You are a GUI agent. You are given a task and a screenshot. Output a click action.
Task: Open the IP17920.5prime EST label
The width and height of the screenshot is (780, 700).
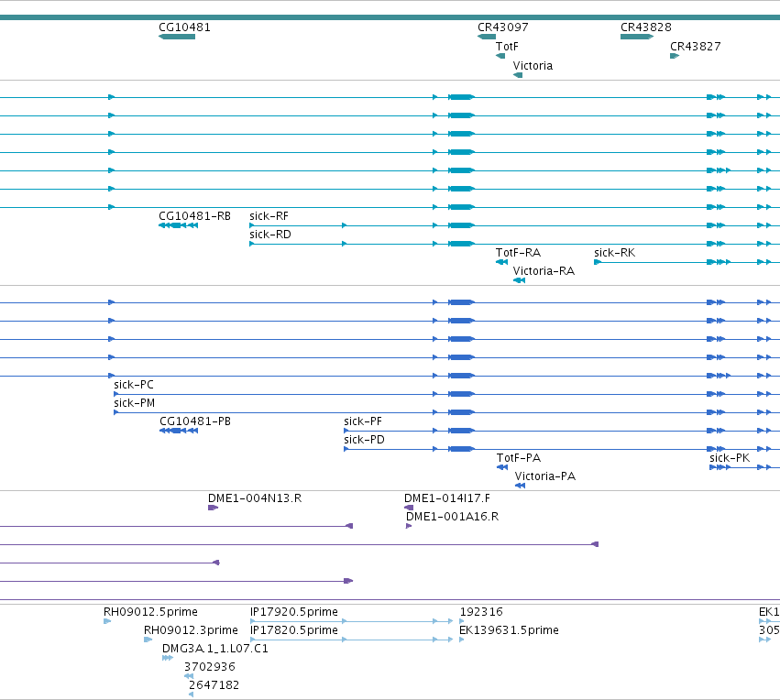coord(293,612)
